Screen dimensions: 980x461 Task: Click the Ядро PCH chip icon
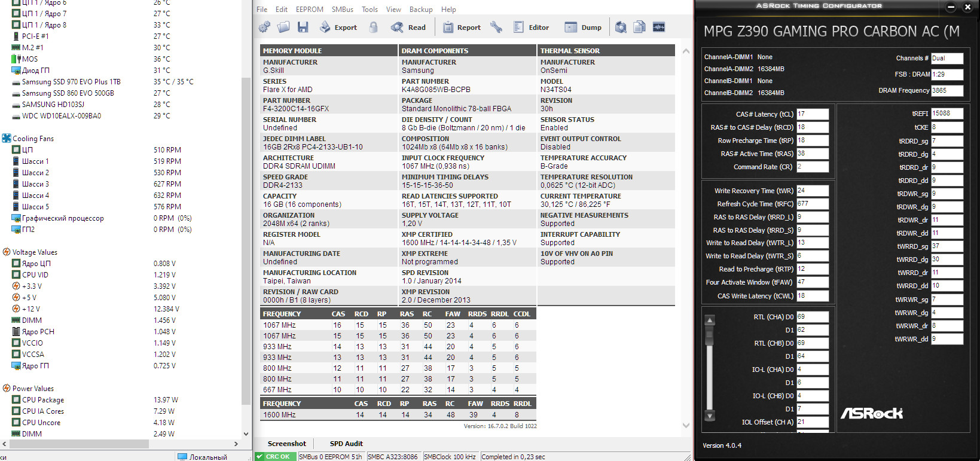16,331
